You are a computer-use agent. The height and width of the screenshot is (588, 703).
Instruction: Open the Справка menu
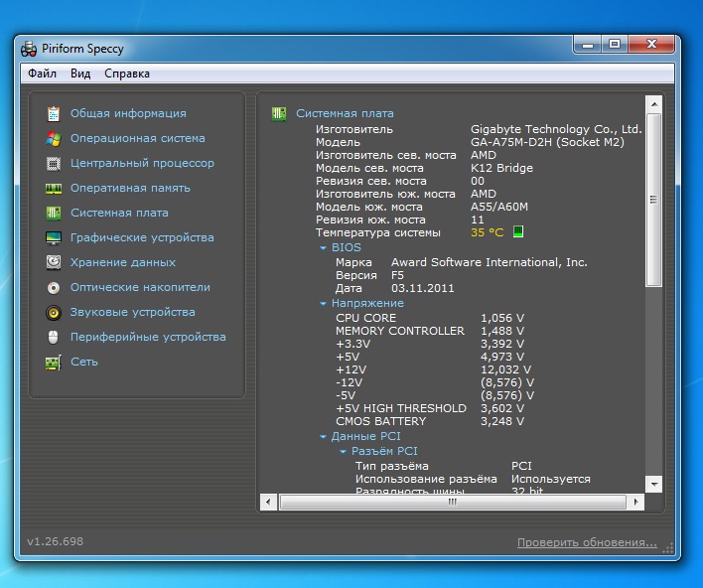click(127, 73)
